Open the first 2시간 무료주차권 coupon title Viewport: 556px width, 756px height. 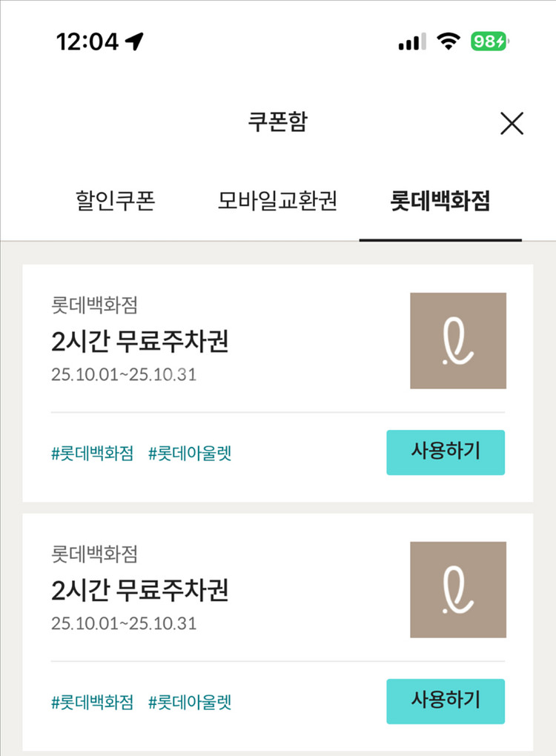click(140, 342)
